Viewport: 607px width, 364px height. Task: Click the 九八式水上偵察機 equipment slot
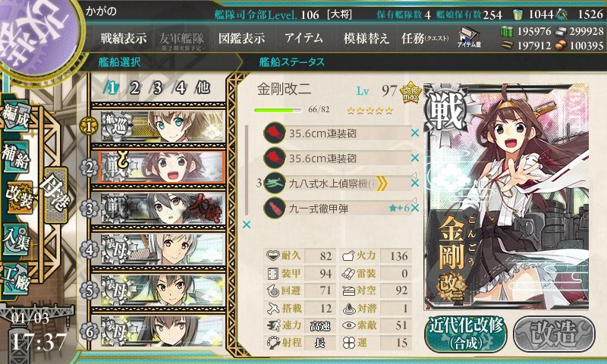point(338,184)
